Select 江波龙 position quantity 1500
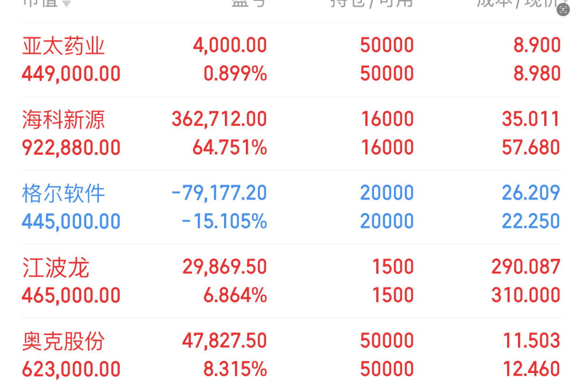This screenshot has height=392, width=577. 393,267
